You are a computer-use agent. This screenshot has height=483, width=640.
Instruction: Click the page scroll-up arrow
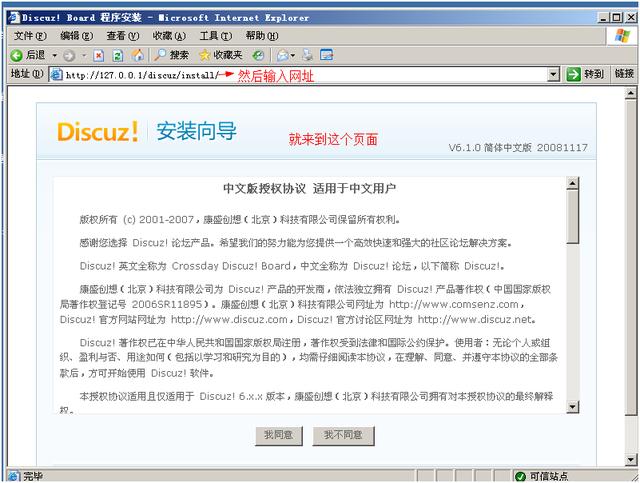click(631, 94)
